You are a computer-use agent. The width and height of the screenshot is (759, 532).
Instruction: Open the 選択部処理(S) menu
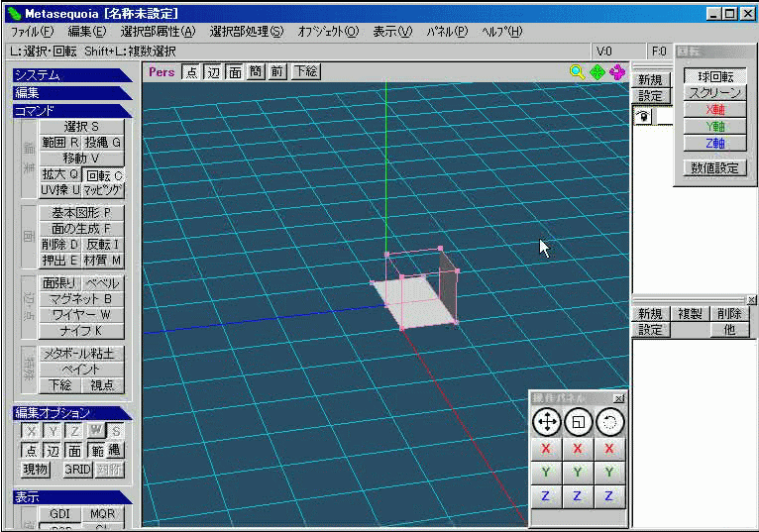click(x=247, y=32)
